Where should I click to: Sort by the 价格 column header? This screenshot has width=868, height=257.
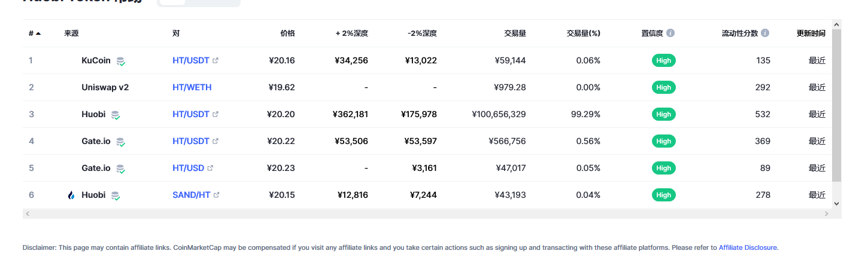tap(287, 33)
